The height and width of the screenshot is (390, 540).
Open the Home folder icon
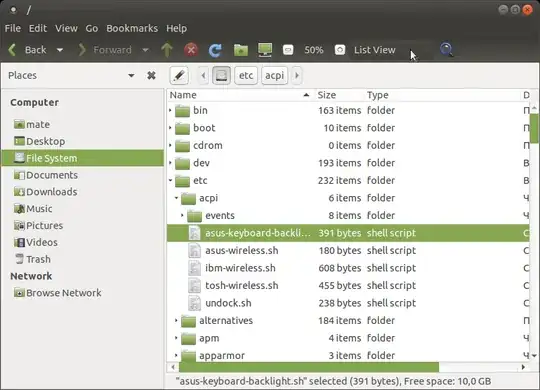(241, 50)
